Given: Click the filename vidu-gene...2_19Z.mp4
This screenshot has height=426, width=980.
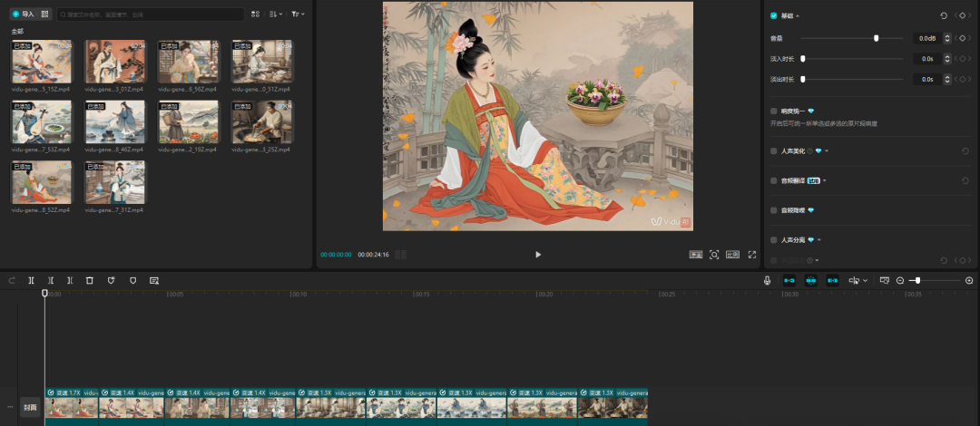Looking at the screenshot, I should 188,150.
